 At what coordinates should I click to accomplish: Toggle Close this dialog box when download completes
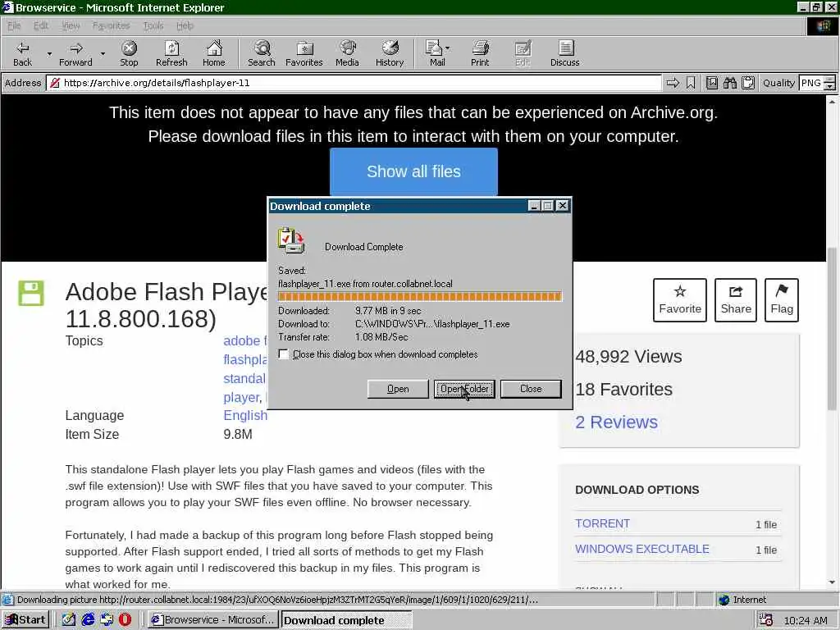click(283, 354)
